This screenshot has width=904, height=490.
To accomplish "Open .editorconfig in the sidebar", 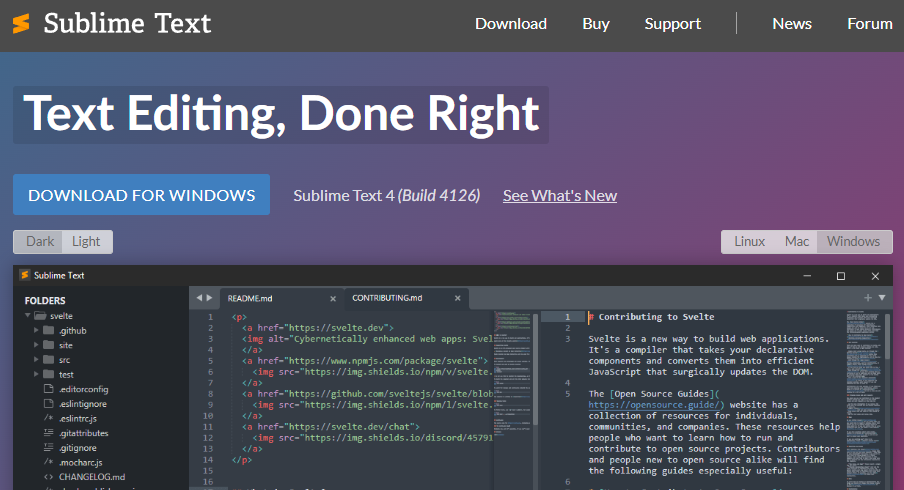I will click(x=83, y=389).
